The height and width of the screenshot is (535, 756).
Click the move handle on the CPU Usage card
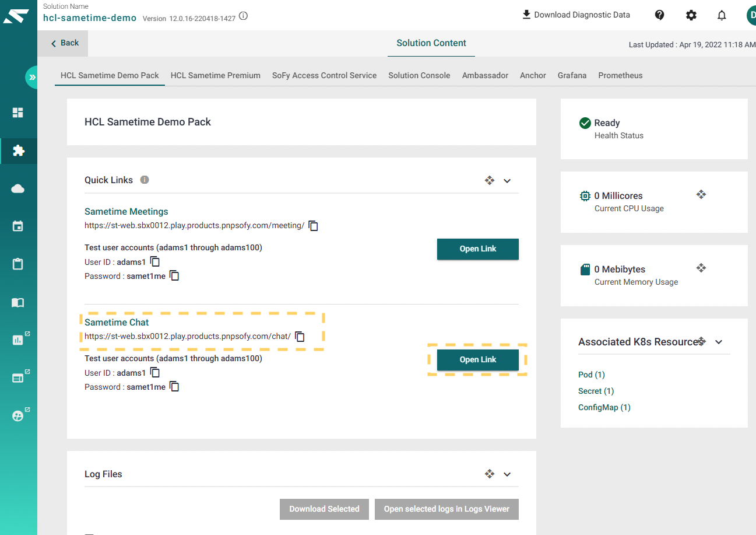(701, 194)
